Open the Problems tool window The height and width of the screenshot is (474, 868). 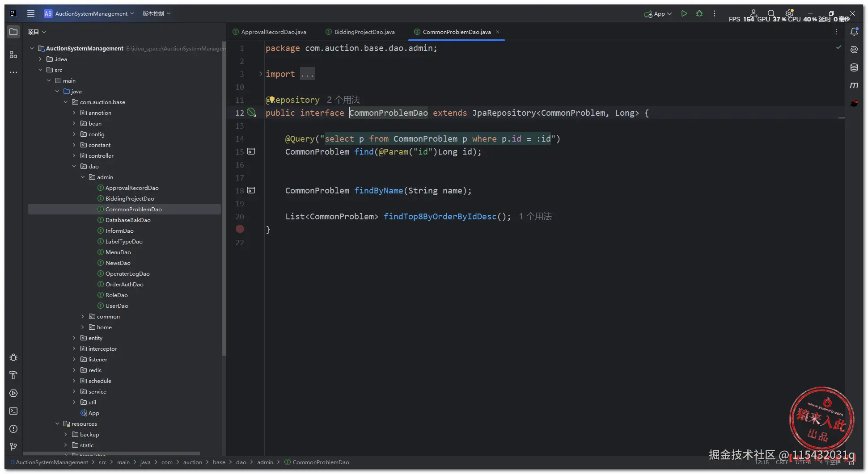(x=13, y=429)
